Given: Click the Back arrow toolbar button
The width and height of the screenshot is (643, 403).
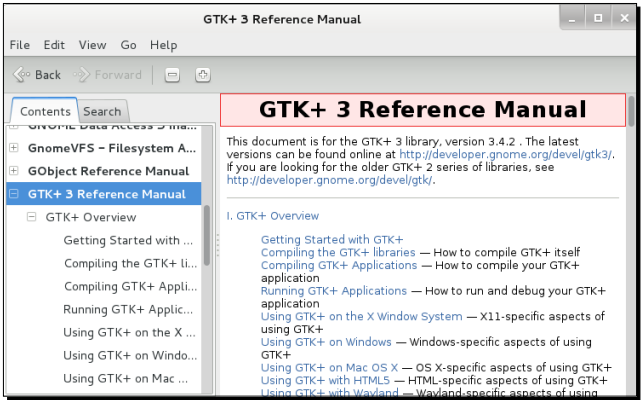Looking at the screenshot, I should 37,75.
